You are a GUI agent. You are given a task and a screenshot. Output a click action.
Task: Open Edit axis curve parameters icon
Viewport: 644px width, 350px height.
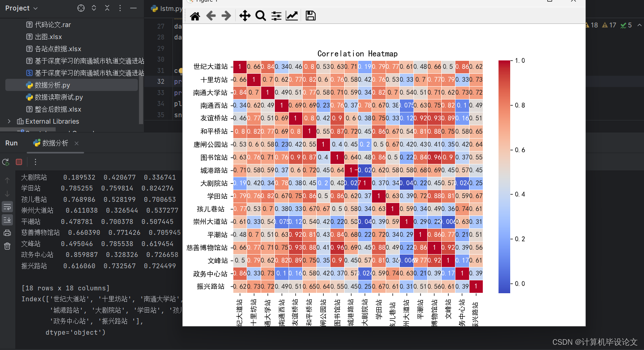[292, 16]
